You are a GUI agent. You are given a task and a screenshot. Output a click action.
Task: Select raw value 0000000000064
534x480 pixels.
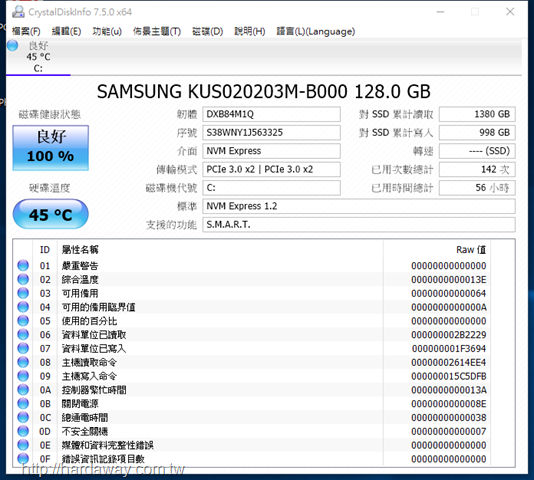pyautogui.click(x=449, y=293)
